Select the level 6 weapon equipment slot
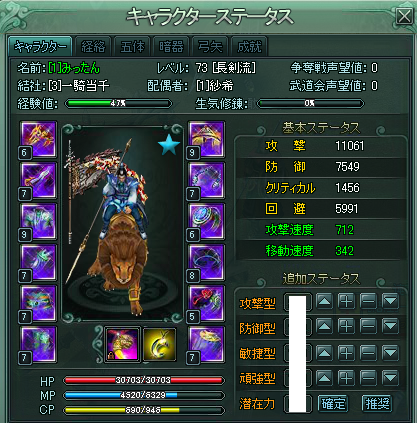 (38, 139)
